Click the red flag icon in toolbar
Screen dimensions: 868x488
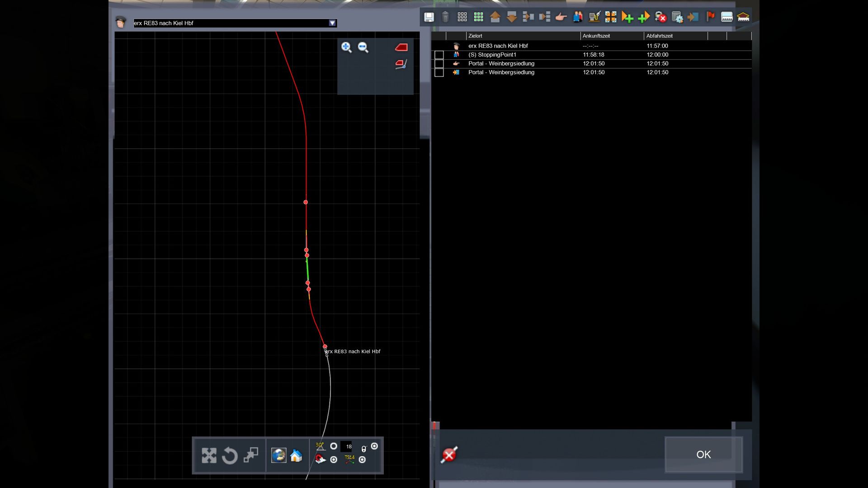710,17
